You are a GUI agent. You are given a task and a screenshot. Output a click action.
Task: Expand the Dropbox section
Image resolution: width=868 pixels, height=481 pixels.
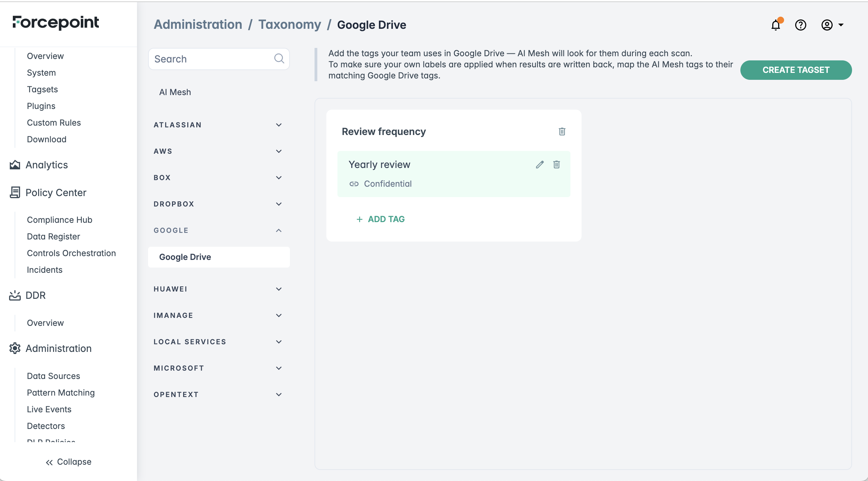point(278,204)
